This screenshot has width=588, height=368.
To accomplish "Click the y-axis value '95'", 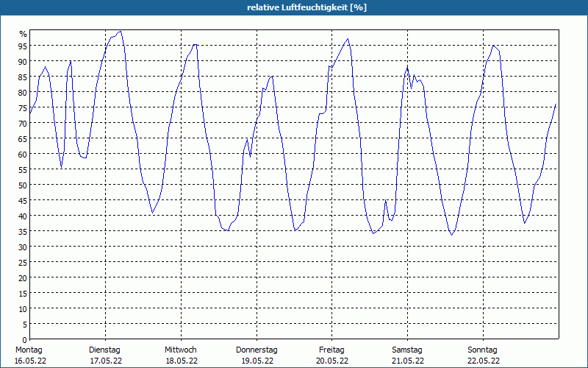I will (x=23, y=46).
